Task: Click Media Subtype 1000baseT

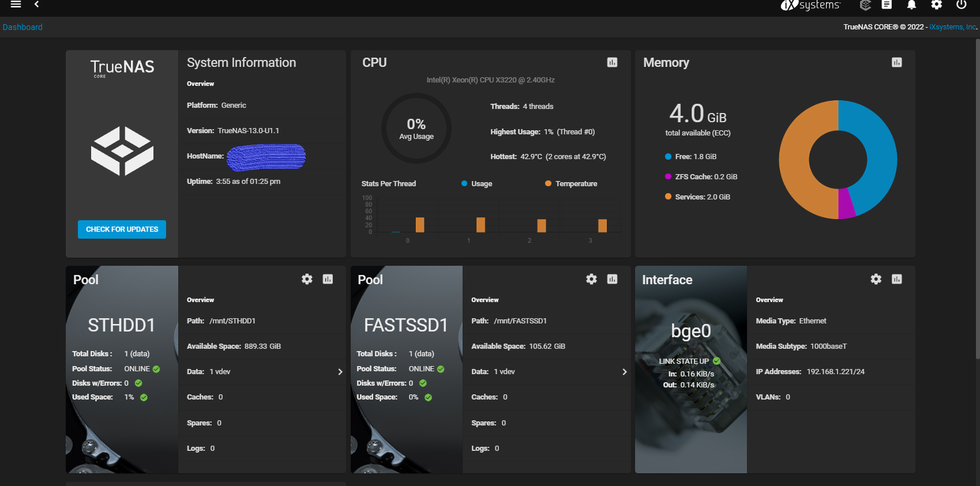Action: coord(828,346)
